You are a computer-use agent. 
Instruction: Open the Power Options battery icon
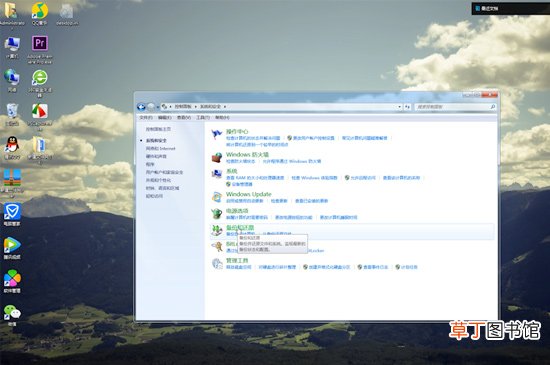click(x=217, y=214)
